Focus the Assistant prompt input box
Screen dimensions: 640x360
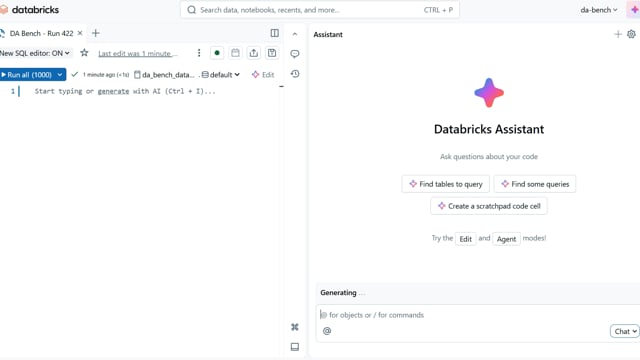478,315
